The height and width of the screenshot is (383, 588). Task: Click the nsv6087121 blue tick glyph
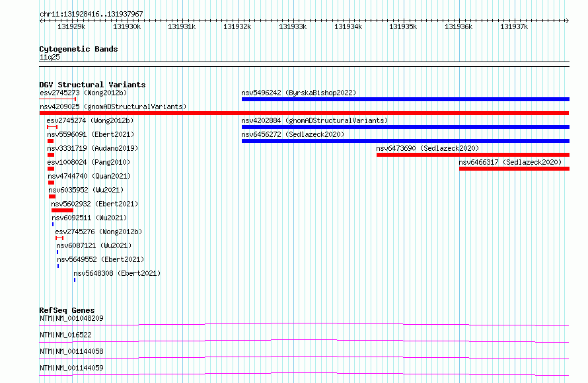57,252
